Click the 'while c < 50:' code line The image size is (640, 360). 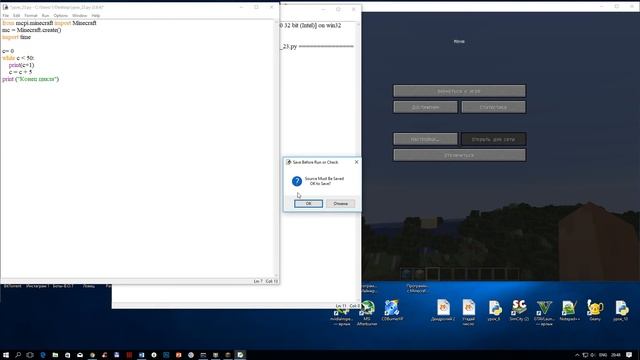[x=18, y=58]
